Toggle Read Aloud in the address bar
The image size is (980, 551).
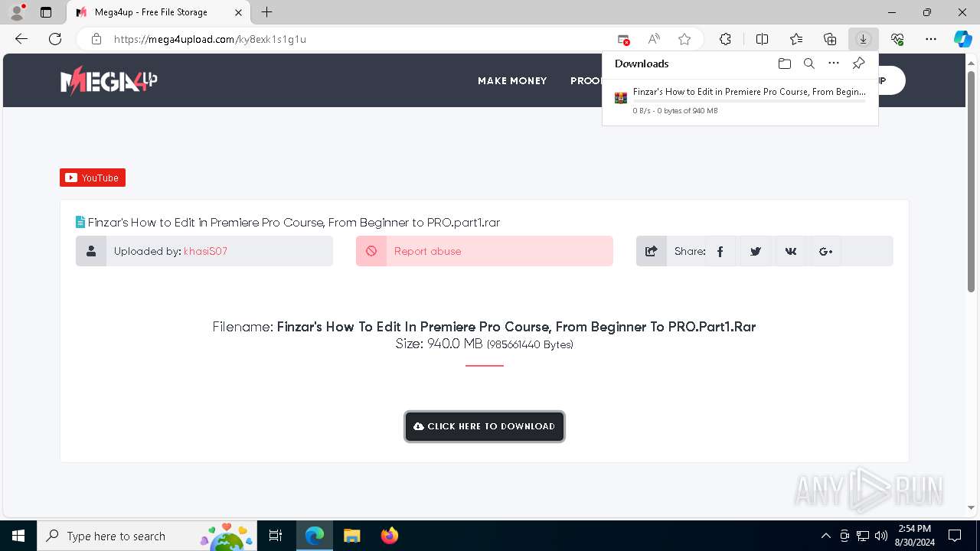tap(654, 39)
